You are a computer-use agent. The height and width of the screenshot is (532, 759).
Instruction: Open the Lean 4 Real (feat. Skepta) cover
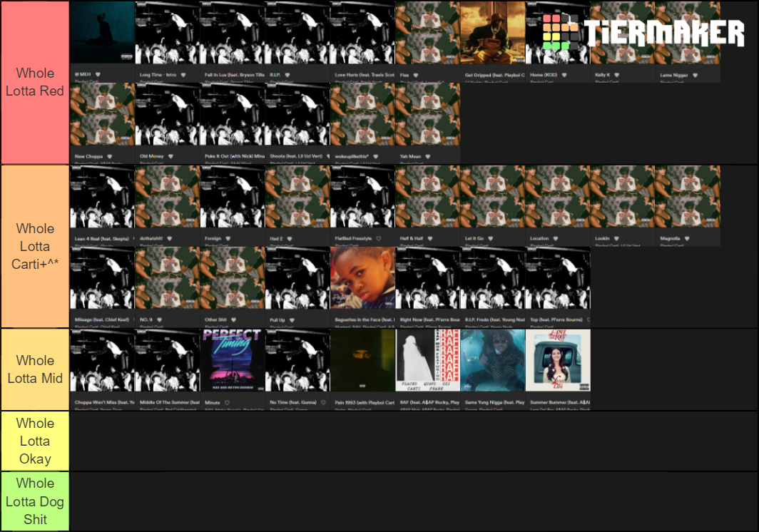tap(102, 197)
